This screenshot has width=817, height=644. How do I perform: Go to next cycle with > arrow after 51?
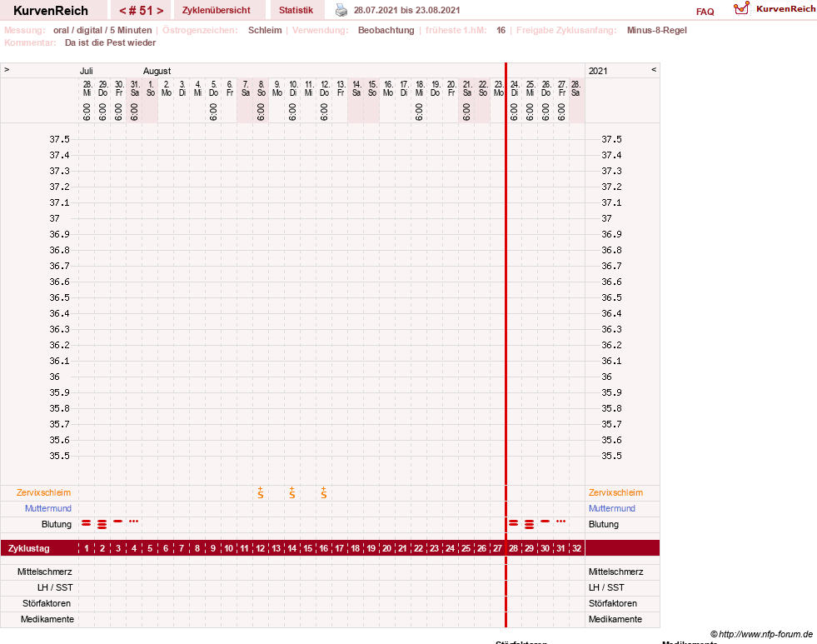pos(160,11)
